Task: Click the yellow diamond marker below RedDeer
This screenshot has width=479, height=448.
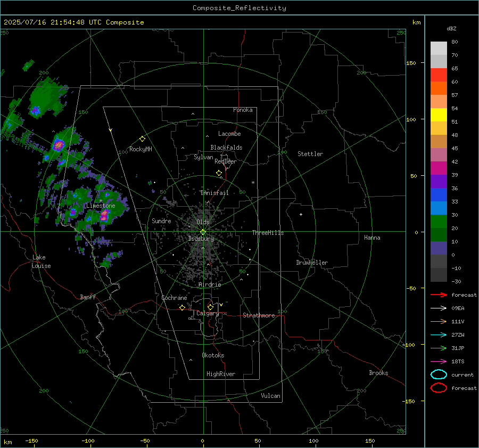Action: coord(219,173)
